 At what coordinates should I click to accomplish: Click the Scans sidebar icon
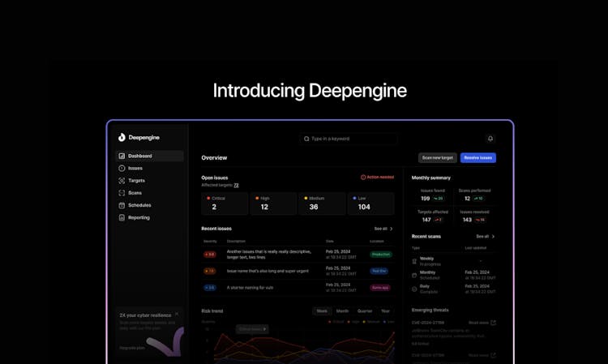coord(122,193)
